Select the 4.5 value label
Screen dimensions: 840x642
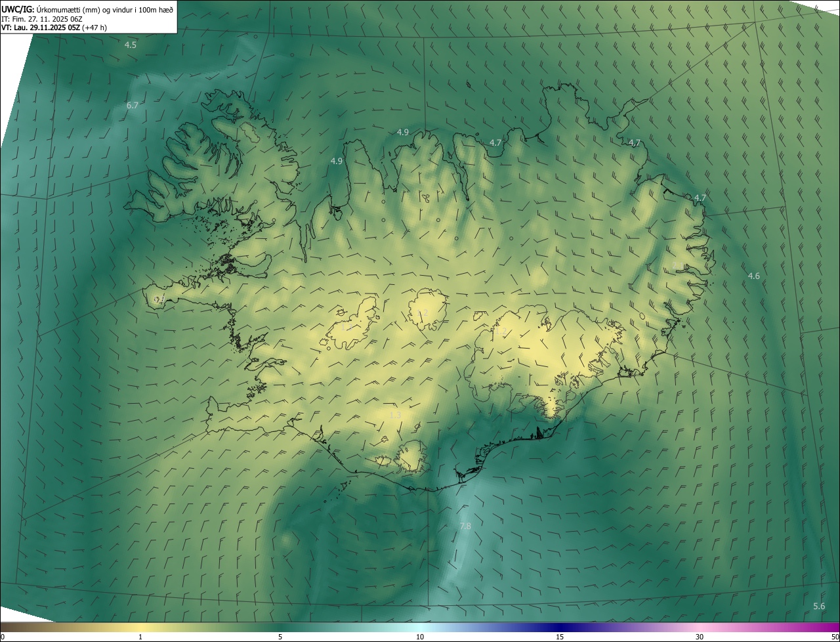[x=131, y=45]
